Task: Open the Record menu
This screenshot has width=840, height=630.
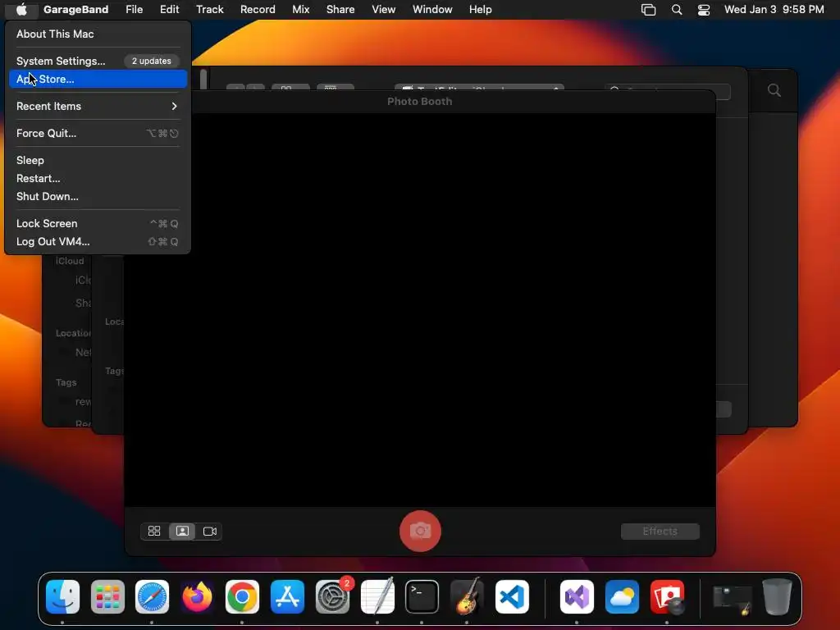Action: (x=258, y=9)
